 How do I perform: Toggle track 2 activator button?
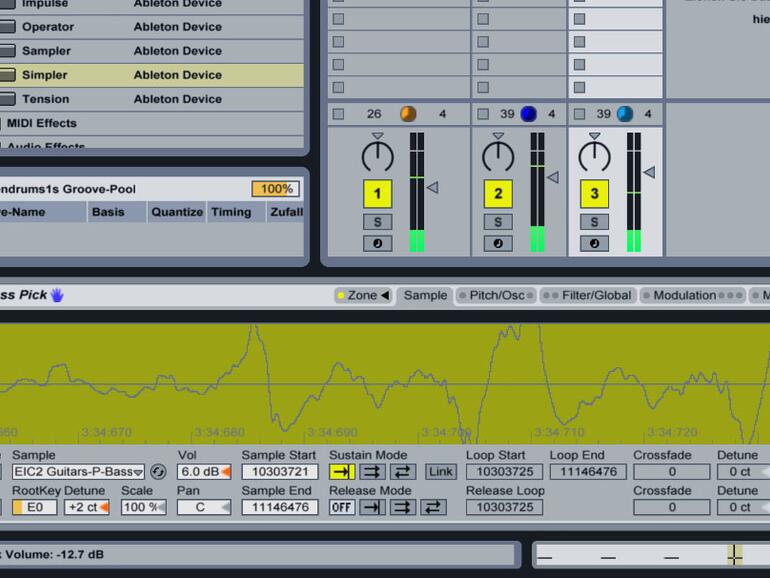(498, 194)
